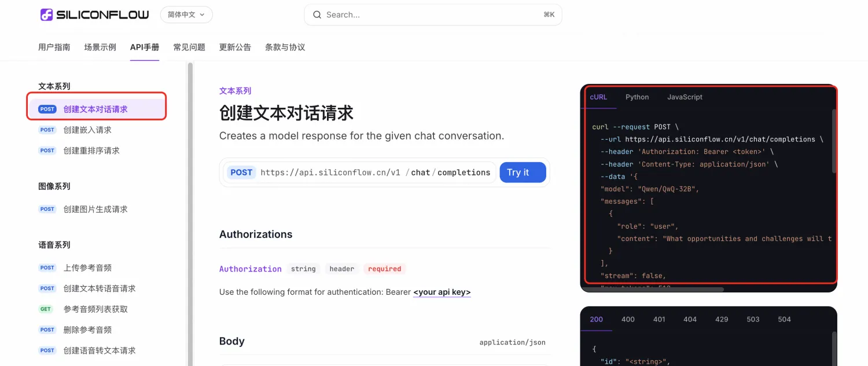Select the 404 response tab
This screenshot has height=366, width=868.
click(x=690, y=319)
